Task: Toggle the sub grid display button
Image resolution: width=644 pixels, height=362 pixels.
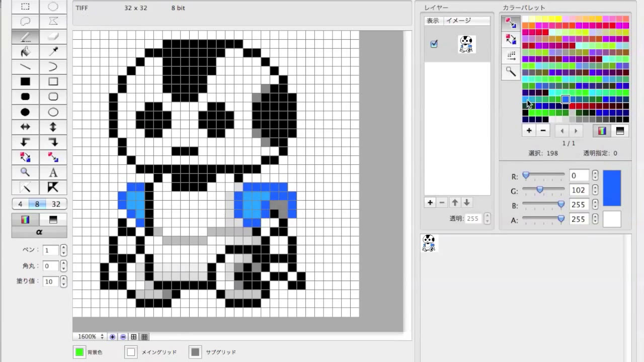Action: point(144,337)
